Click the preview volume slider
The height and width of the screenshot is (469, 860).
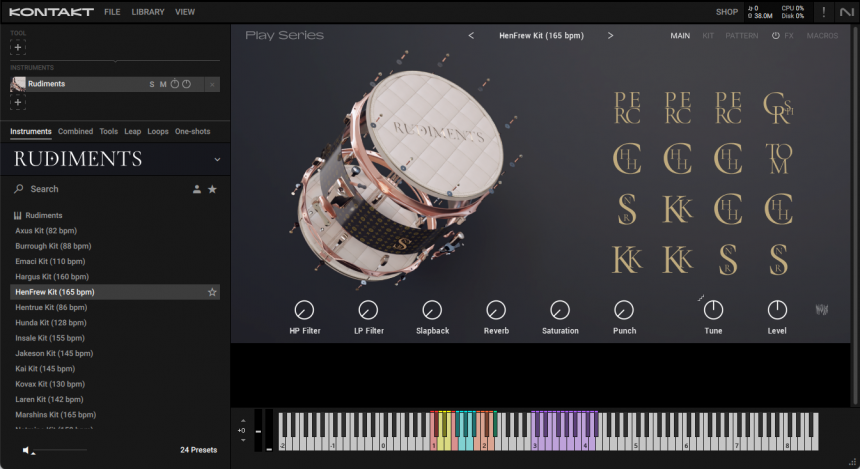pos(59,450)
